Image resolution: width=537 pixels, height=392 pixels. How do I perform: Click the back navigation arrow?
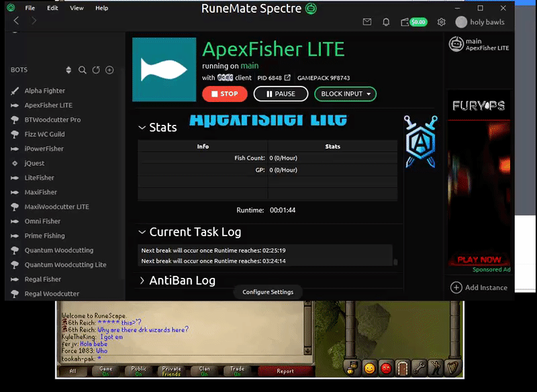point(16,21)
